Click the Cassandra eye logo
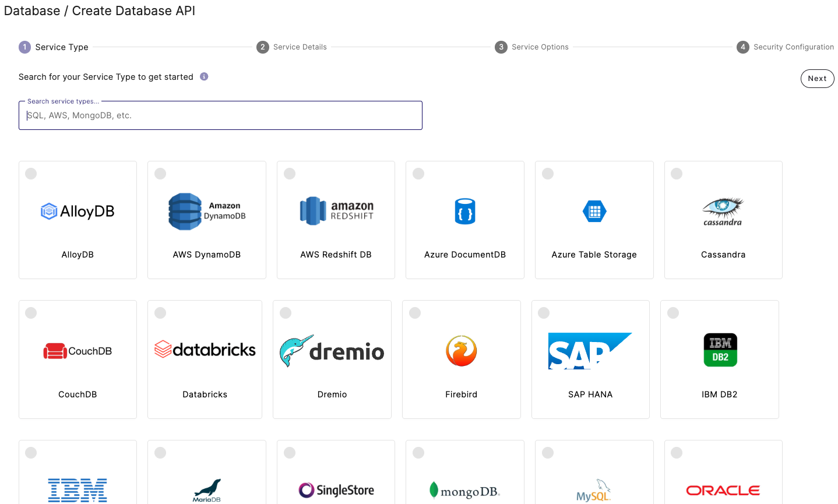838x504 pixels. click(723, 211)
